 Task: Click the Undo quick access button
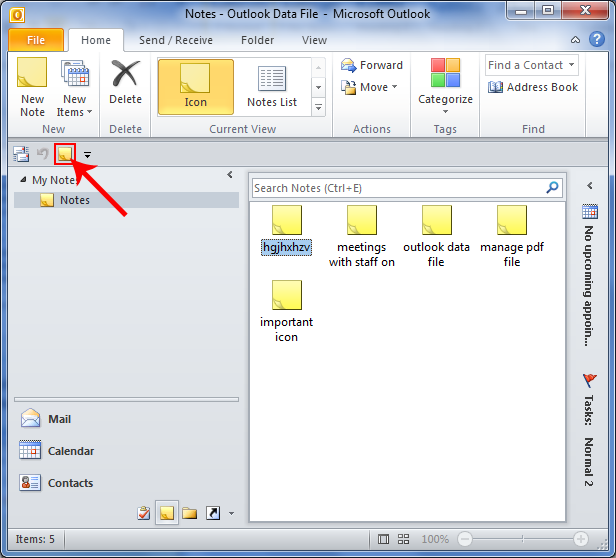42,154
